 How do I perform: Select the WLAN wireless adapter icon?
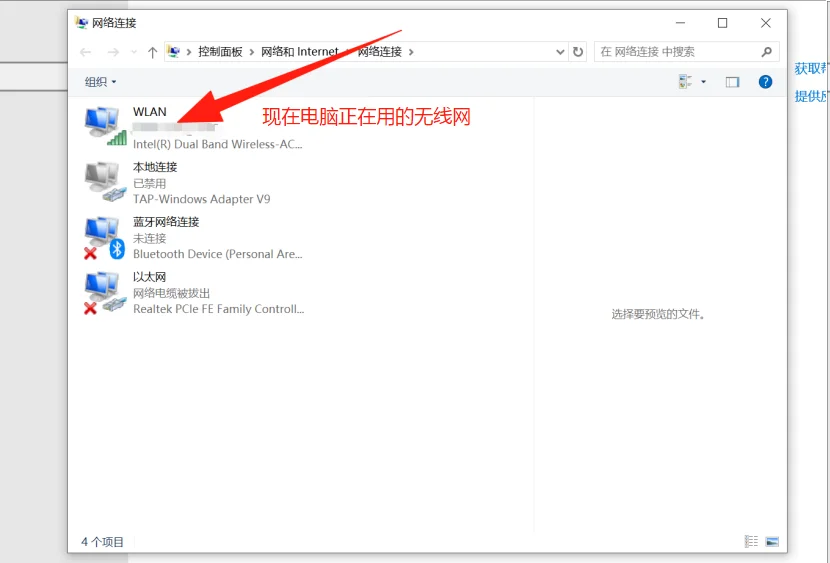click(105, 126)
